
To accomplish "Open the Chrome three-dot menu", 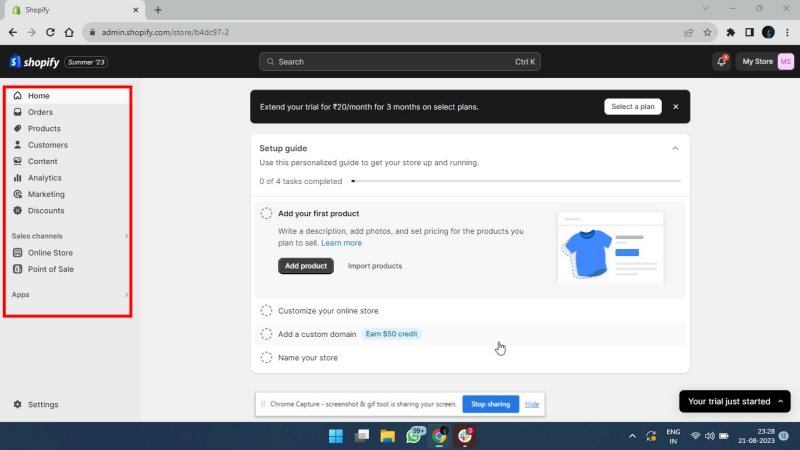I will (787, 32).
